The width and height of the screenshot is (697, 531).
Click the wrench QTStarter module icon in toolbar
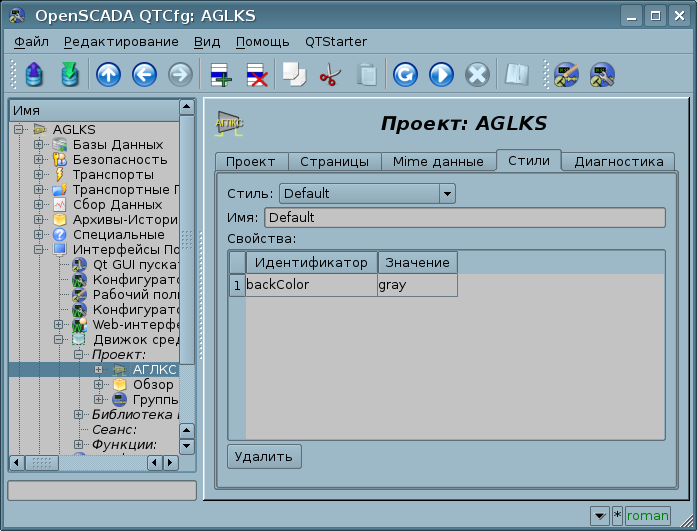(x=602, y=74)
